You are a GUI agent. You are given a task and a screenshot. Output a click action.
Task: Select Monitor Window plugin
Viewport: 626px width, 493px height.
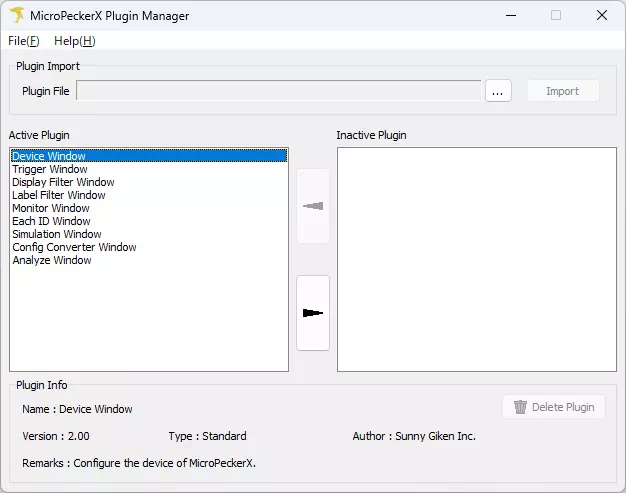(x=149, y=208)
